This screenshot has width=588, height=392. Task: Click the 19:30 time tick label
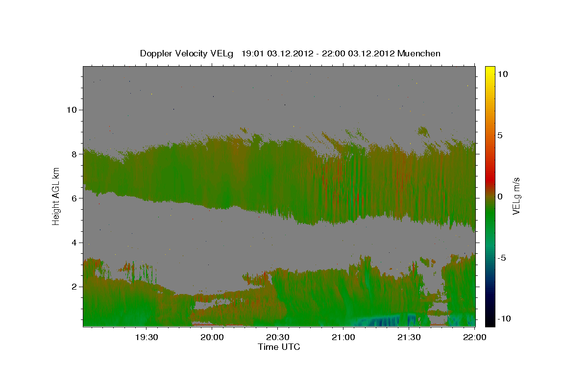pos(147,338)
